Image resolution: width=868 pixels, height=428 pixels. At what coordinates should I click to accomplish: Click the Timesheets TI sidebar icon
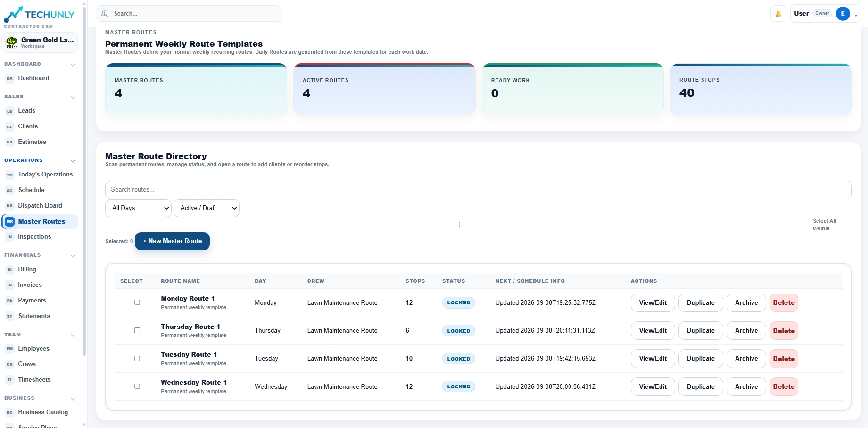[x=9, y=380]
